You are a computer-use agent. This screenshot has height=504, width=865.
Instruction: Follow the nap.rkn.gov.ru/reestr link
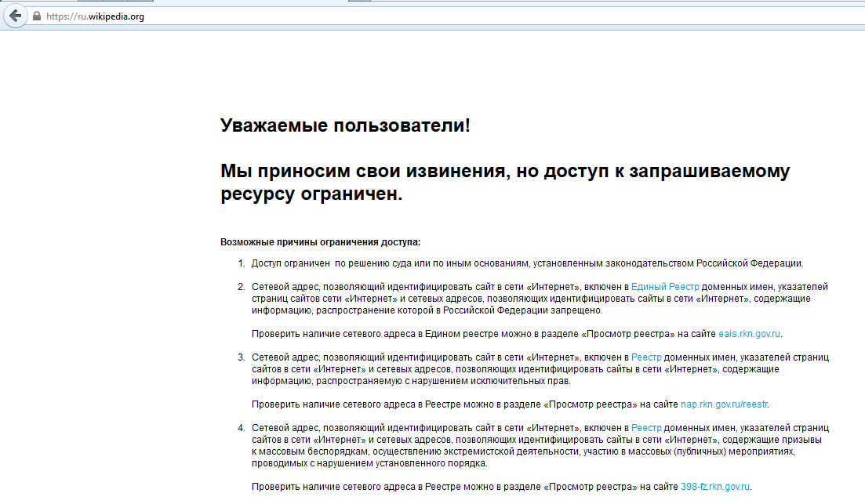725,404
